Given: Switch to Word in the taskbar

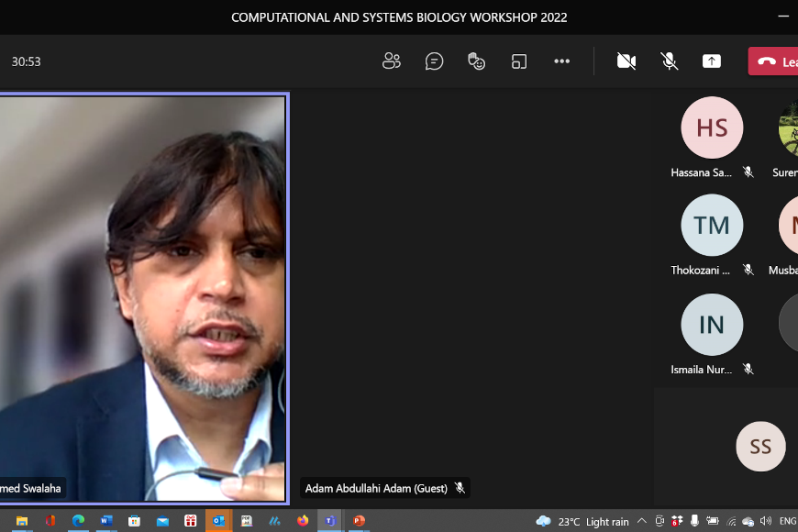Looking at the screenshot, I should 105,521.
